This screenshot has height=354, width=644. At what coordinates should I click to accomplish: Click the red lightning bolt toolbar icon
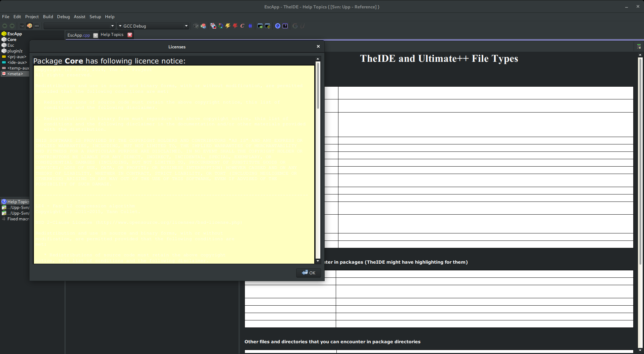pyautogui.click(x=235, y=26)
